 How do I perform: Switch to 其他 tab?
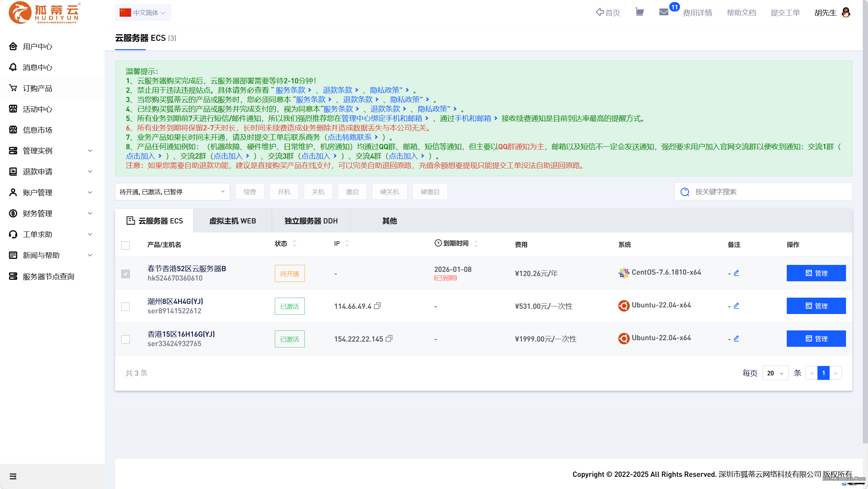point(390,221)
